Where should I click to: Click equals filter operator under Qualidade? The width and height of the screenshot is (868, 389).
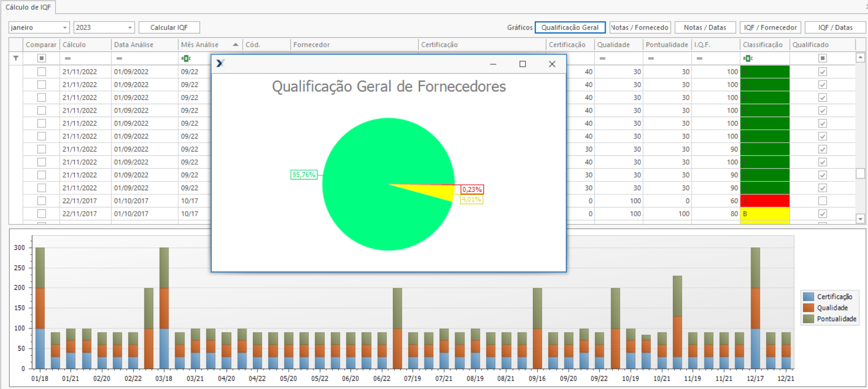[602, 59]
